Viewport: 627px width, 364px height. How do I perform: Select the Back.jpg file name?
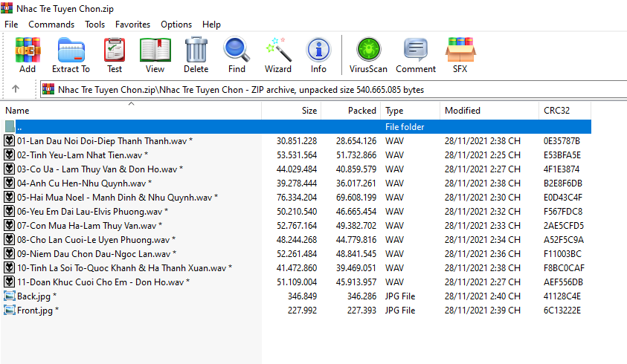[x=34, y=296]
